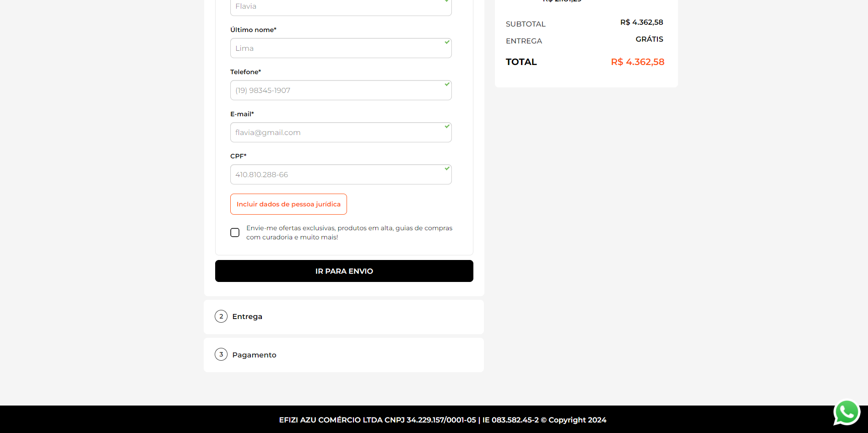Click the green checkmark in E-mail field
Screen dimensions: 868x433
(447, 126)
